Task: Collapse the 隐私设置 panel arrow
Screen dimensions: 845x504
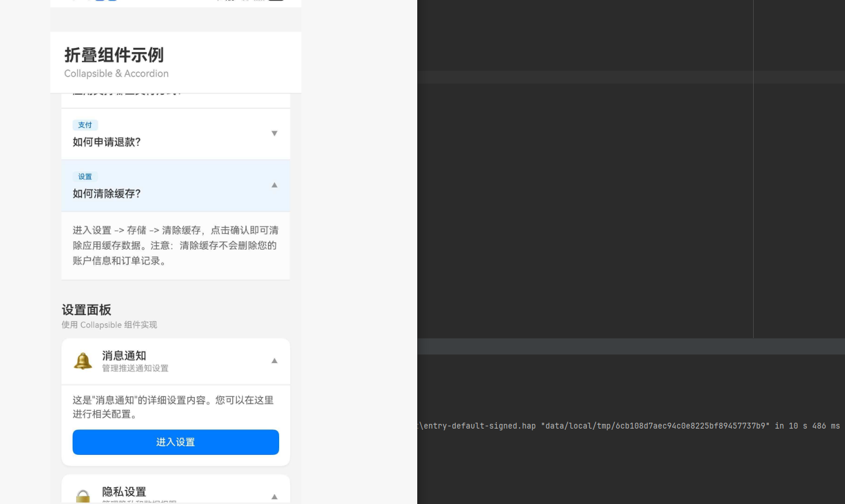Action: click(x=274, y=496)
